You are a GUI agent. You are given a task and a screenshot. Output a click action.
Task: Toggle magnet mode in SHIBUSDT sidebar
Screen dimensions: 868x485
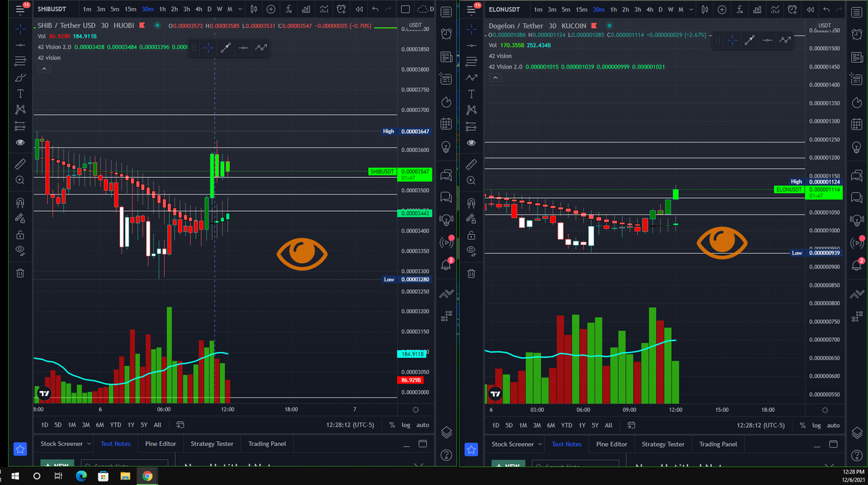point(20,203)
